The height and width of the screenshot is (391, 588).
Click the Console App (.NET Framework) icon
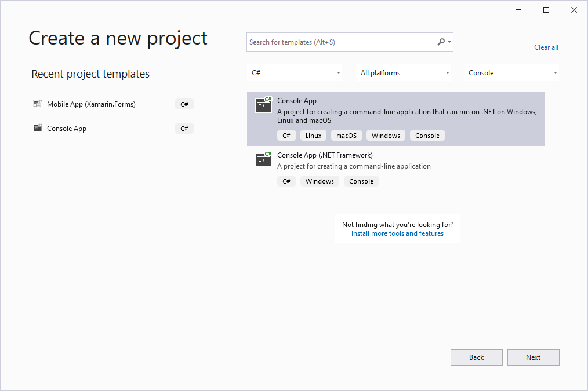[263, 159]
